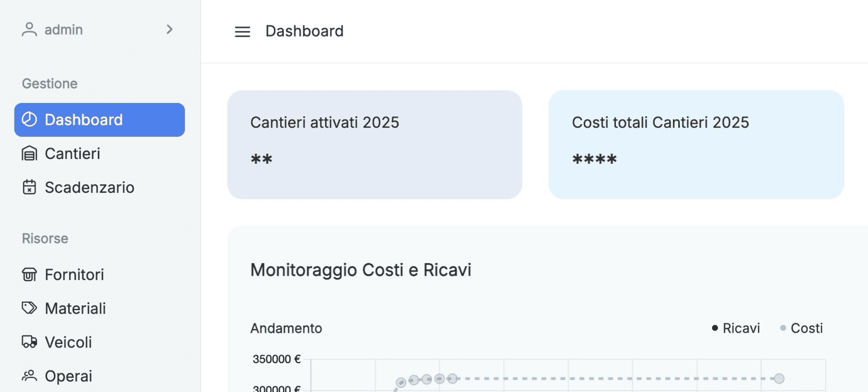
Task: Expand the admin account chevron
Action: [170, 30]
